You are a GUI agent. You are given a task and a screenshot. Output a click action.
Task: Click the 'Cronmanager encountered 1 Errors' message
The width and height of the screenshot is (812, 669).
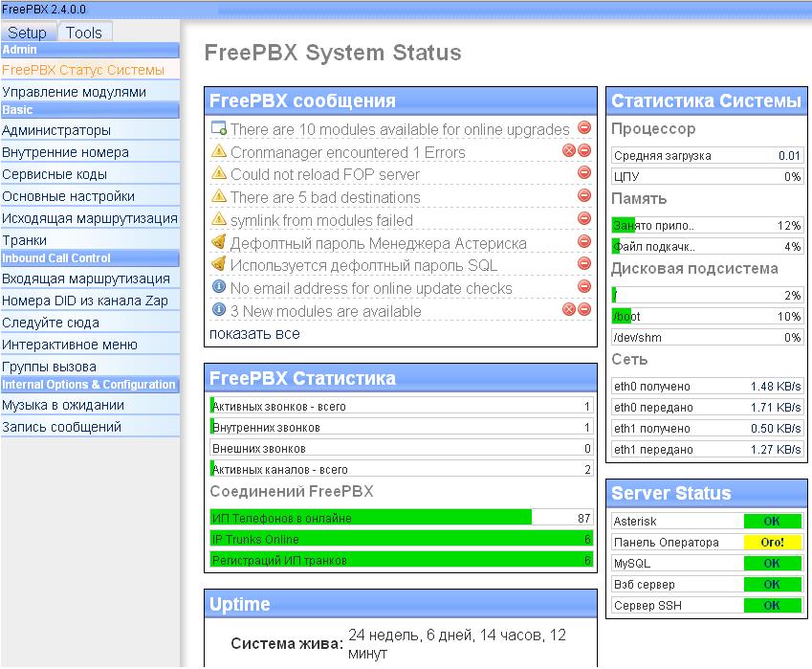coord(348,152)
